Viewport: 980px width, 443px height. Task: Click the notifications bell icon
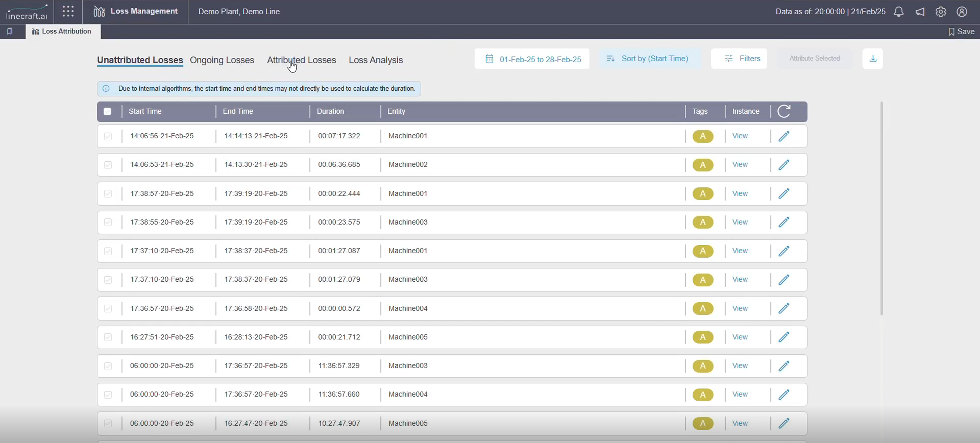click(899, 12)
